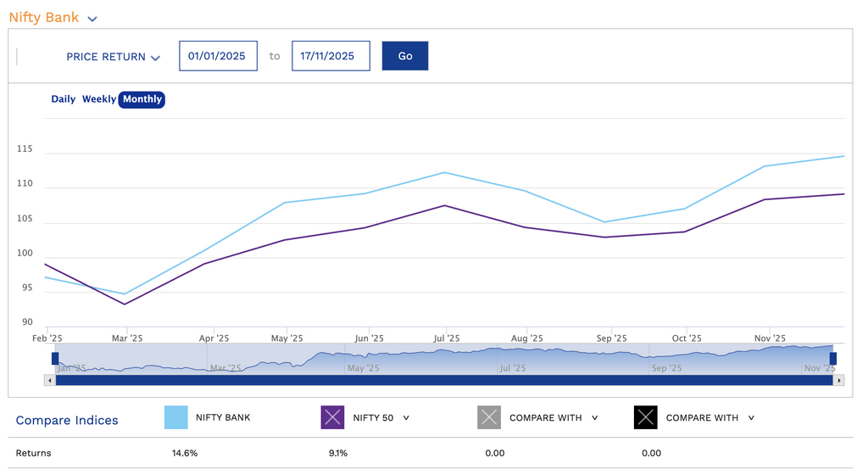Open the NIFTY 50 comparison dropdown

[406, 418]
